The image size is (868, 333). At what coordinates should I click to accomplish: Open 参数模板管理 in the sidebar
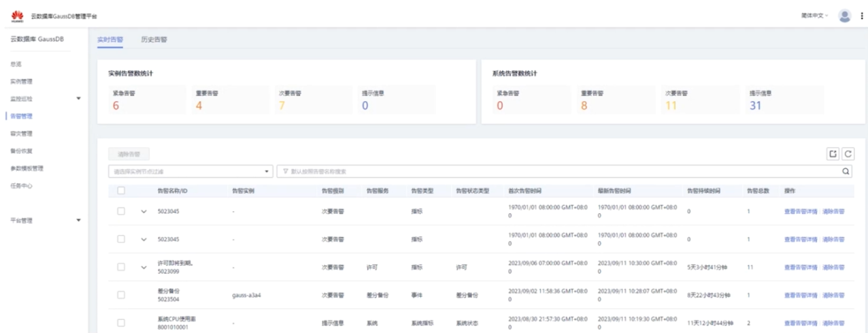point(28,168)
